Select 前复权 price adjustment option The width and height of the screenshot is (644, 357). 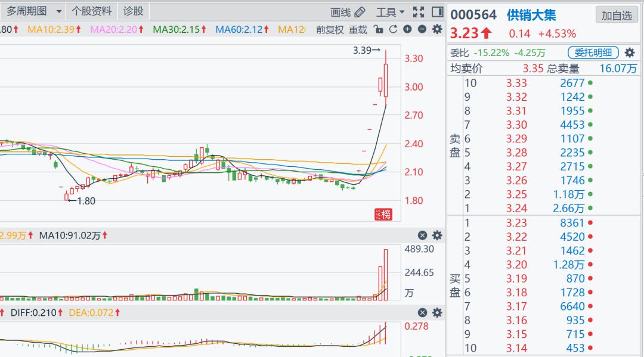330,29
